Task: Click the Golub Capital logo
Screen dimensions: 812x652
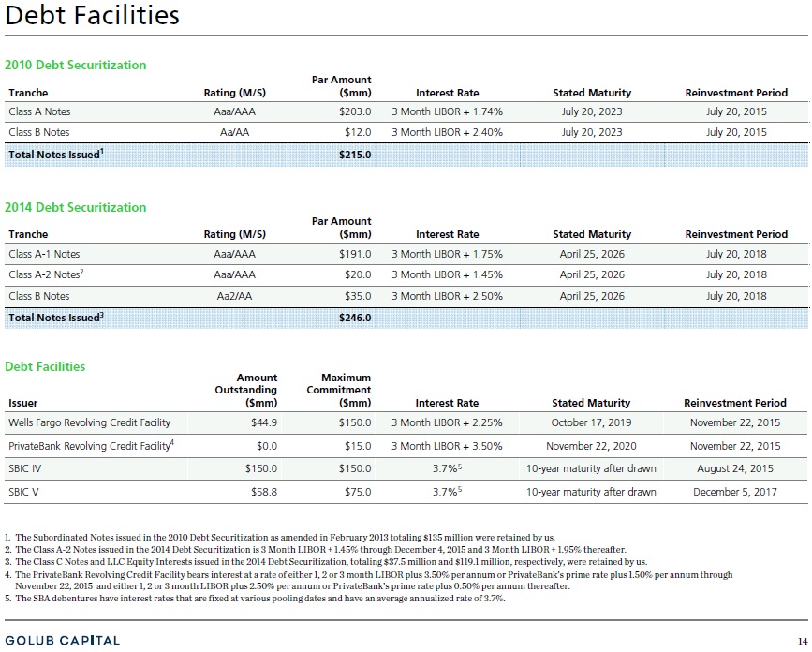Action: pos(63,641)
